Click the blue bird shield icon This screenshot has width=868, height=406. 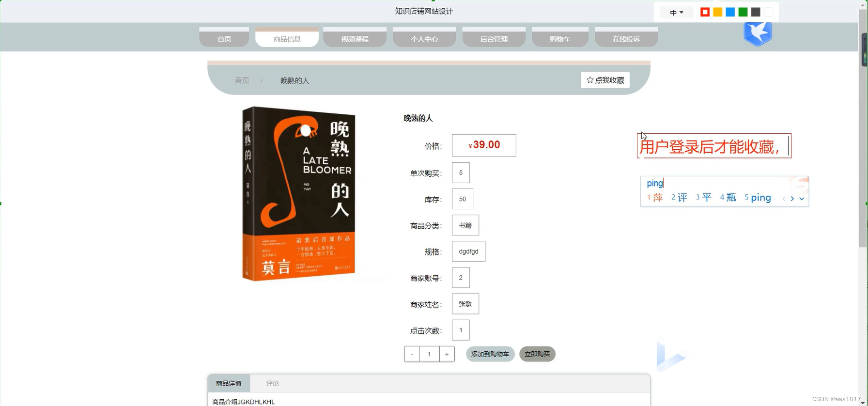pos(758,33)
